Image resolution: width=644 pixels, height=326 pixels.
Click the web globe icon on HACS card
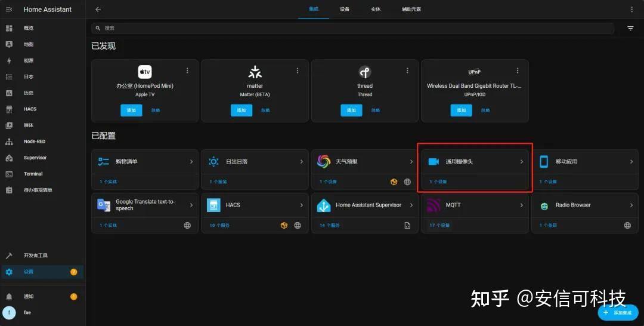pyautogui.click(x=298, y=225)
